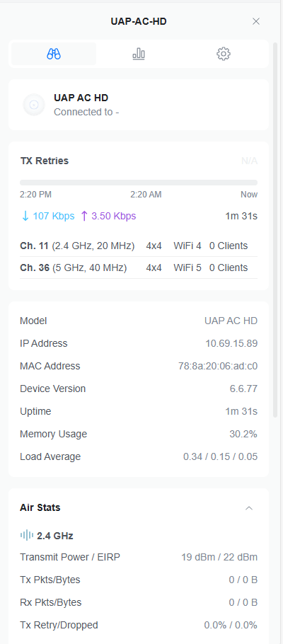Click the 0 Clients count in the Ch. 11 row
Image resolution: width=283 pixels, height=644 pixels.
tap(229, 246)
